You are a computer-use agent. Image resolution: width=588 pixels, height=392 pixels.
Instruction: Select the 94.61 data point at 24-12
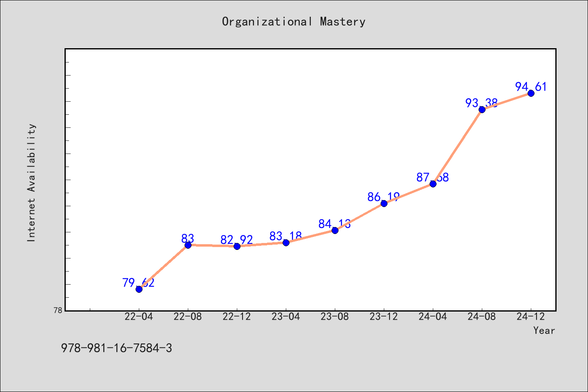click(531, 93)
